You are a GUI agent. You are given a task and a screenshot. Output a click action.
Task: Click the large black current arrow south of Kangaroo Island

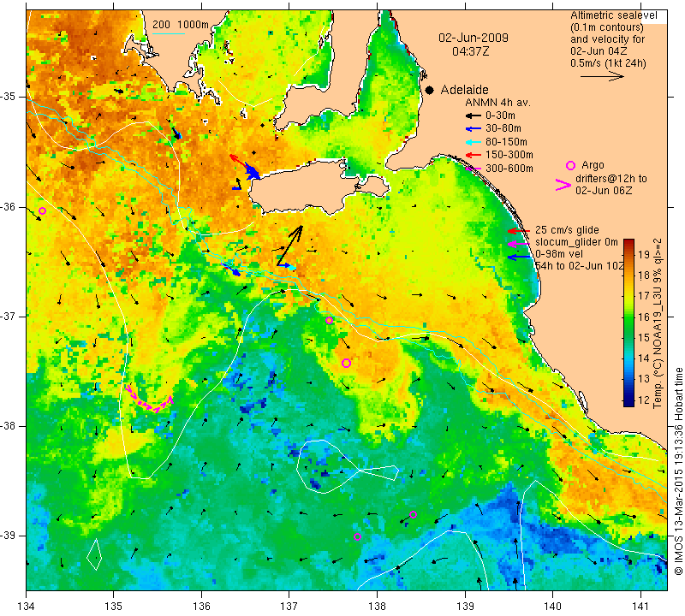(289, 246)
